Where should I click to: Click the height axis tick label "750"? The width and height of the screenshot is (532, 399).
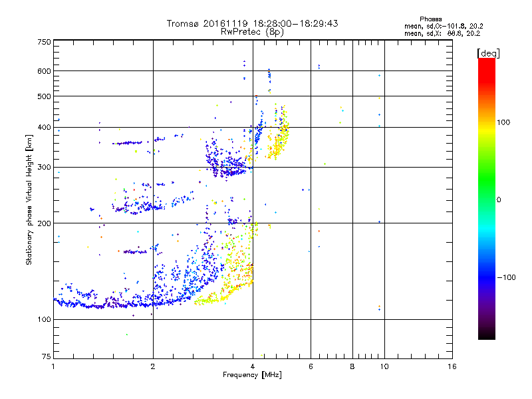point(44,42)
